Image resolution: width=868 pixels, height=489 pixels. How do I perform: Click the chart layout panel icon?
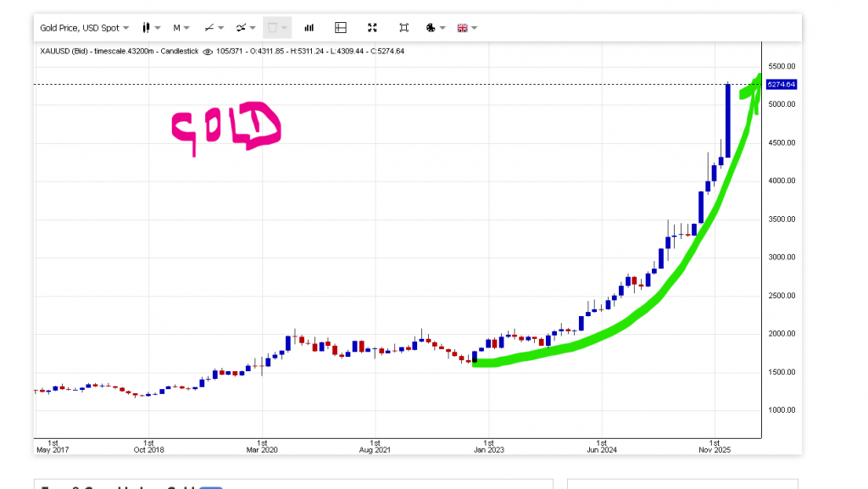click(x=341, y=28)
